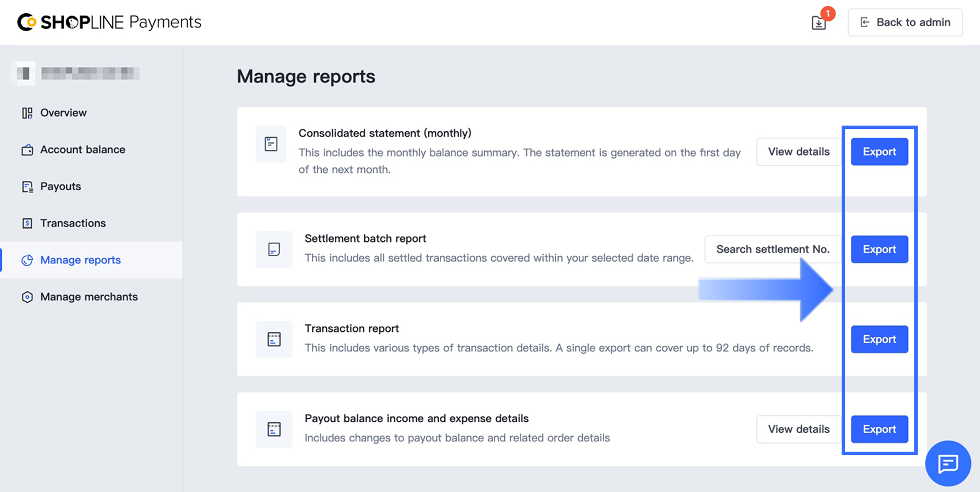Select Manage reports in sidebar
The image size is (980, 492).
(x=80, y=260)
